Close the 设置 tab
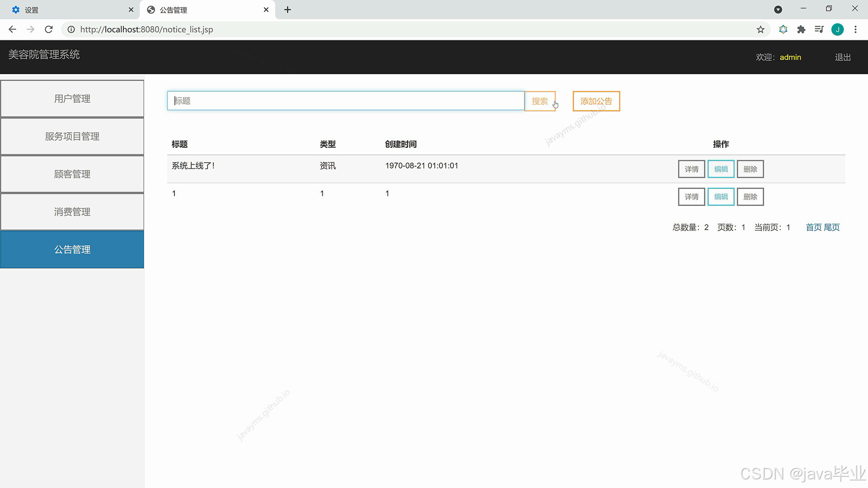Screen dimensions: 868x488 coord(131,9)
